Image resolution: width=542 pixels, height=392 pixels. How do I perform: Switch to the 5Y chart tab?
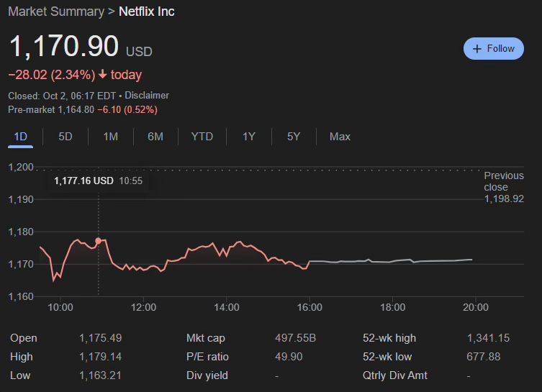click(294, 137)
